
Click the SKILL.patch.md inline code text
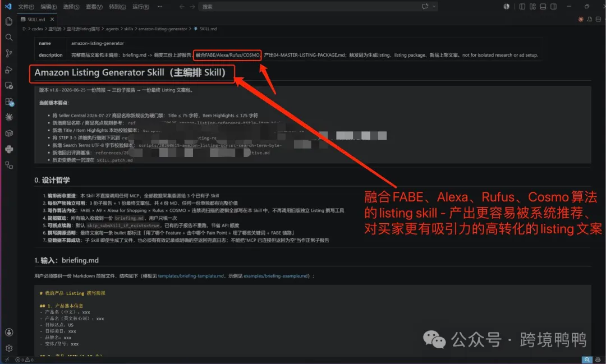[x=115, y=160]
